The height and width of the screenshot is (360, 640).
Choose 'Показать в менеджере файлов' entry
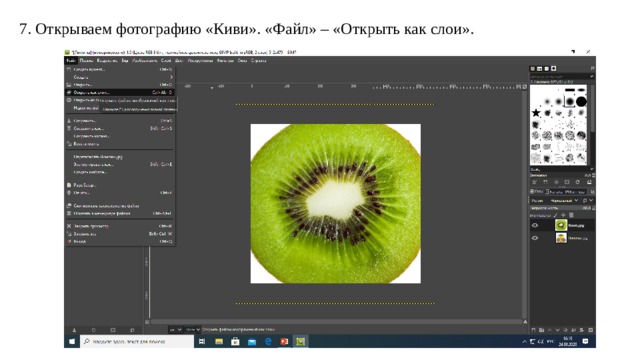click(x=120, y=213)
